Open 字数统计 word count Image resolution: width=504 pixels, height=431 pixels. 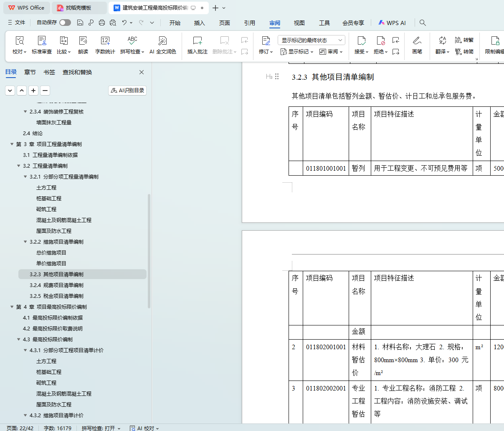pos(105,45)
